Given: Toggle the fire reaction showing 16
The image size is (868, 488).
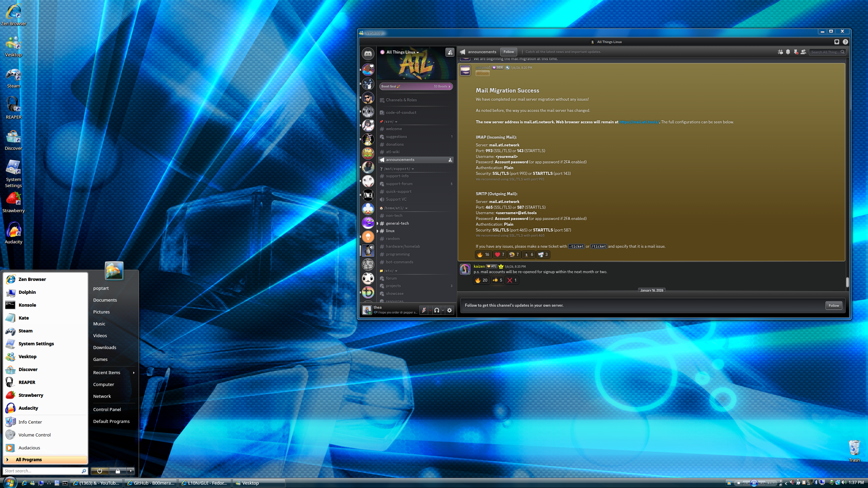Looking at the screenshot, I should tap(483, 255).
